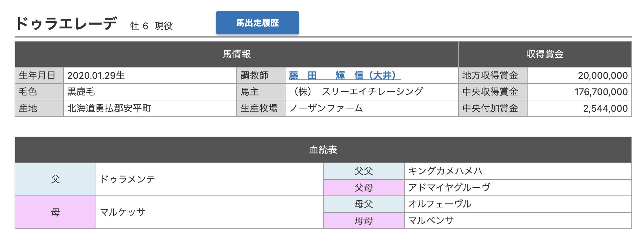The image size is (644, 242).
Task: Click sire name ドゥラメンテ
Action: pos(127,179)
